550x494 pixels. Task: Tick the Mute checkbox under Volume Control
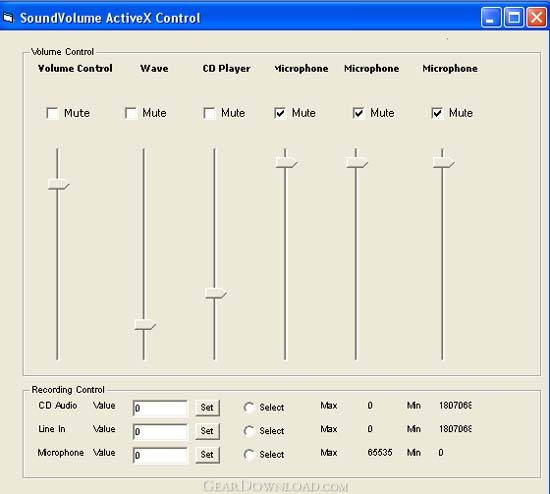click(52, 113)
